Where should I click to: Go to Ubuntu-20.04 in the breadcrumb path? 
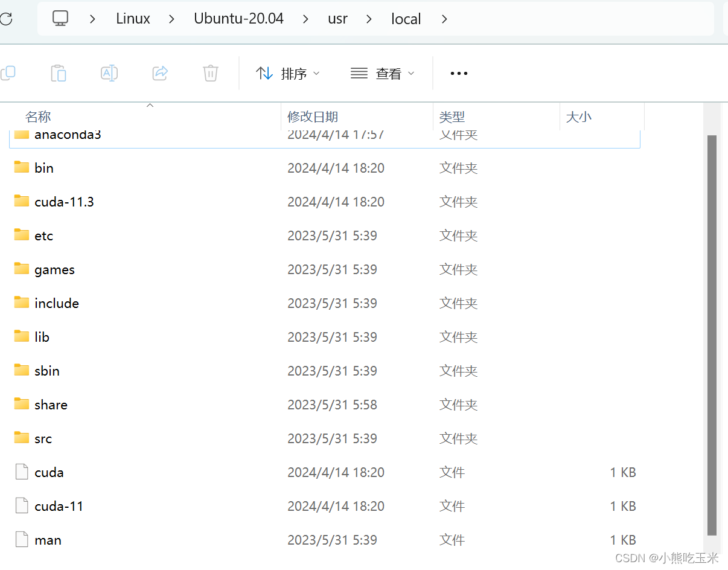[x=238, y=19]
